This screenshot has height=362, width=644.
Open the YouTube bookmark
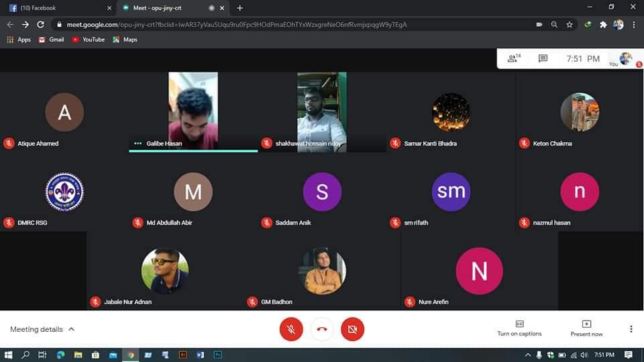click(89, 40)
